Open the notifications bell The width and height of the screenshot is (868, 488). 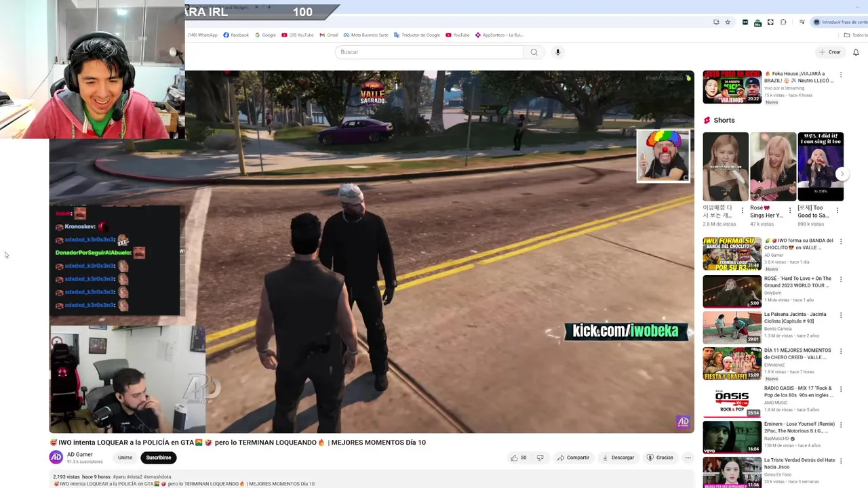click(x=856, y=52)
